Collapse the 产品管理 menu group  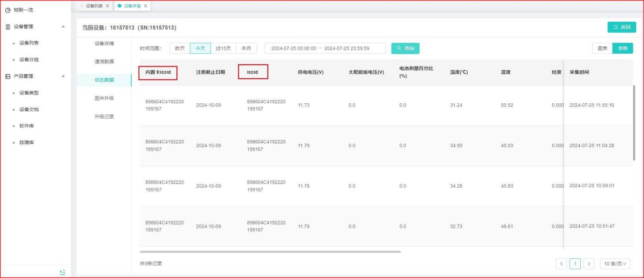(64, 76)
